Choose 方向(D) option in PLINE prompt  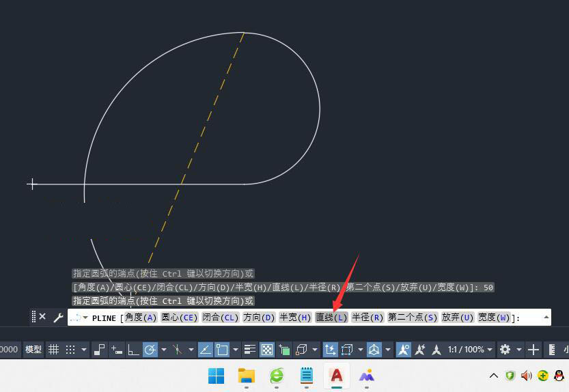pos(259,318)
